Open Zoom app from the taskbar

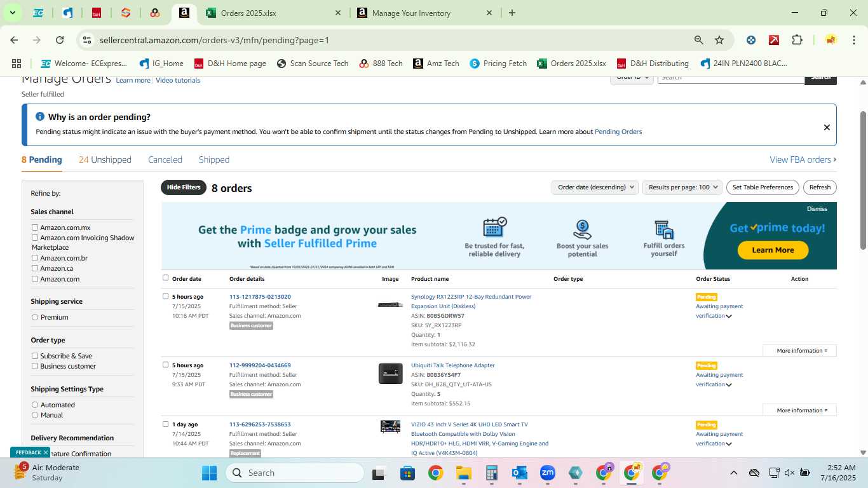pyautogui.click(x=548, y=473)
